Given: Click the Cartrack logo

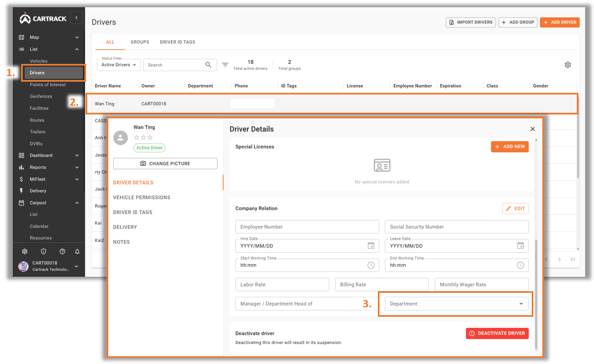Looking at the screenshot, I should pos(43,18).
